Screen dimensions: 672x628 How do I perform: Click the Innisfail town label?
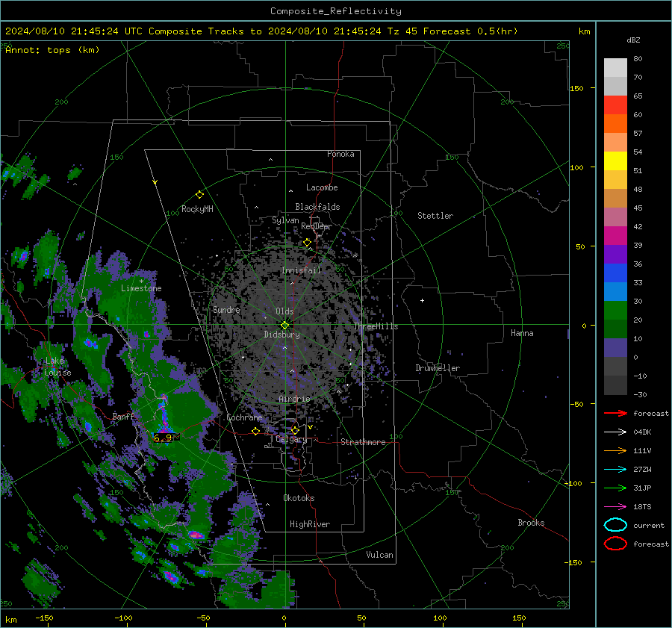pyautogui.click(x=301, y=270)
